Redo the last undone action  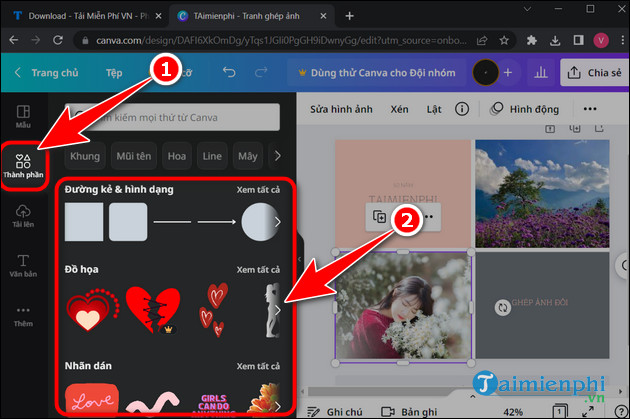(x=261, y=72)
